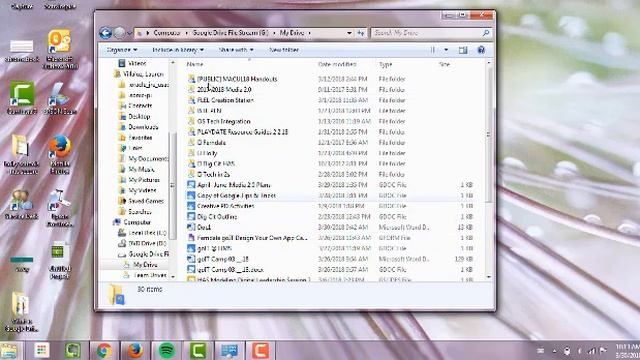Select Desktop in the navigation pane
The height and width of the screenshot is (360, 640).
(x=139, y=116)
